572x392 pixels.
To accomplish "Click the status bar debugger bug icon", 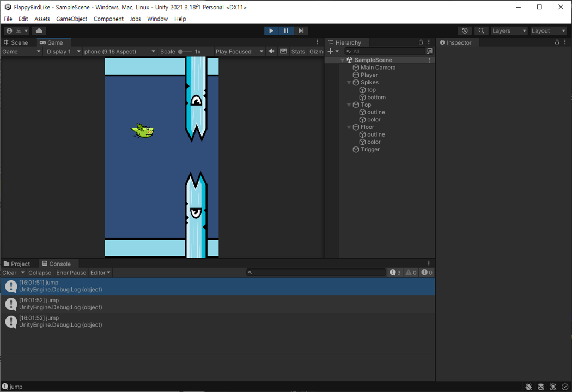I will (x=528, y=387).
